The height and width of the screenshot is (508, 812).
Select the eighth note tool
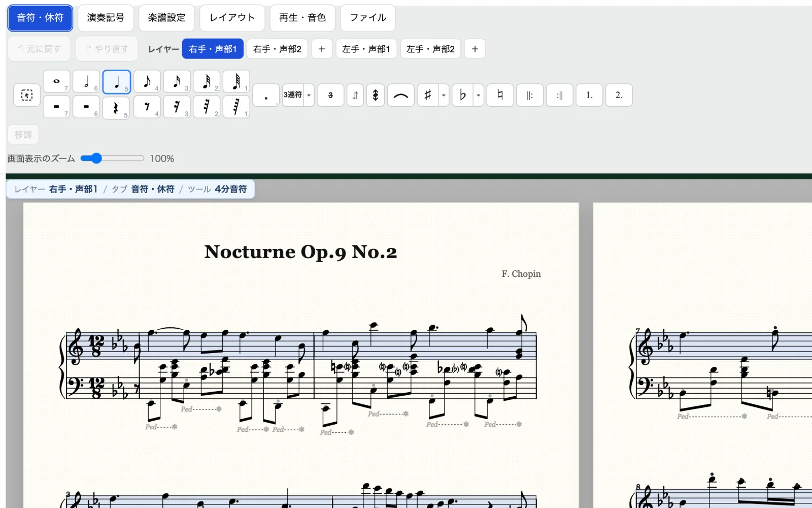pyautogui.click(x=147, y=81)
